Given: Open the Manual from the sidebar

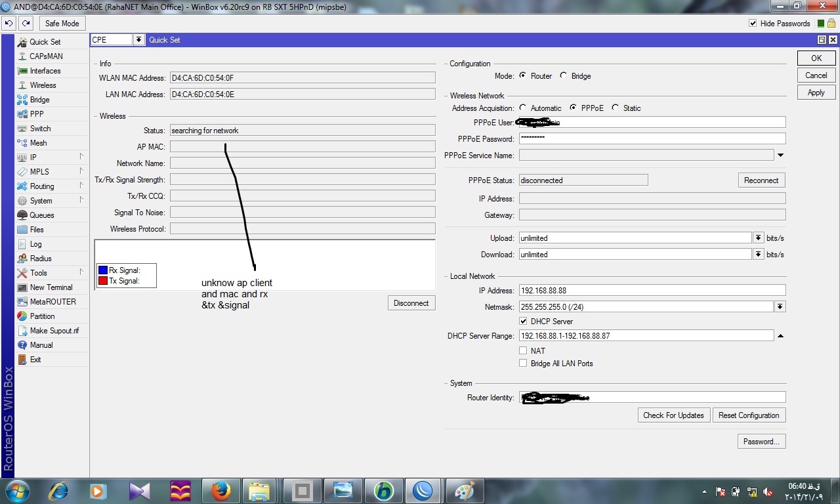Looking at the screenshot, I should click(x=41, y=345).
